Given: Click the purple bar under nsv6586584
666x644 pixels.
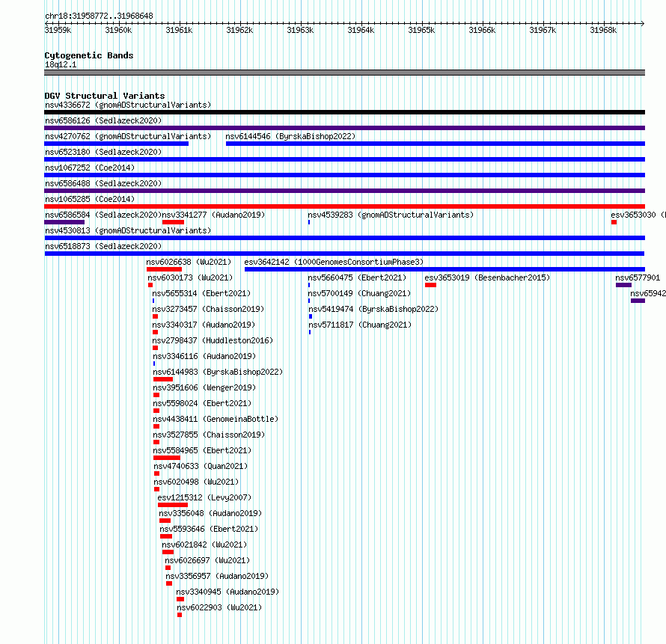Looking at the screenshot, I should [64, 222].
